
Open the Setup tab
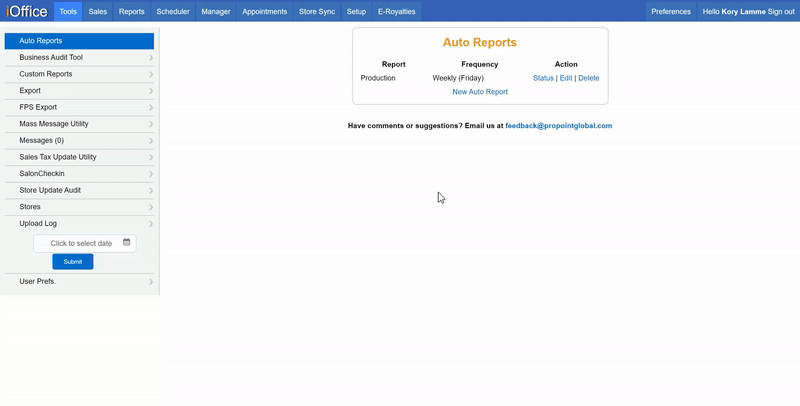pyautogui.click(x=356, y=11)
